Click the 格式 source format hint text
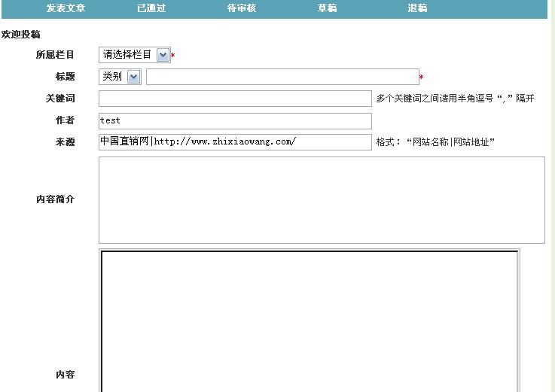The width and height of the screenshot is (555, 392). 435,142
